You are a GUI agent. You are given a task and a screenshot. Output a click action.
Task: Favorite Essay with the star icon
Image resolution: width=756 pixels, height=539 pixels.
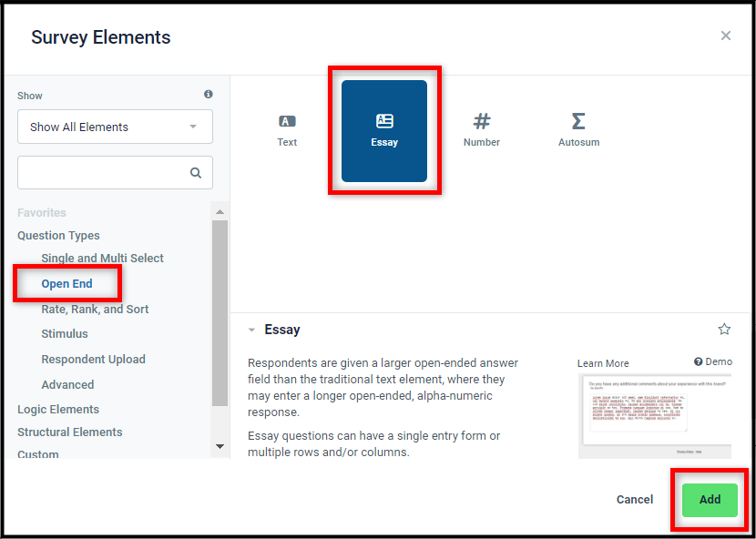[724, 330]
